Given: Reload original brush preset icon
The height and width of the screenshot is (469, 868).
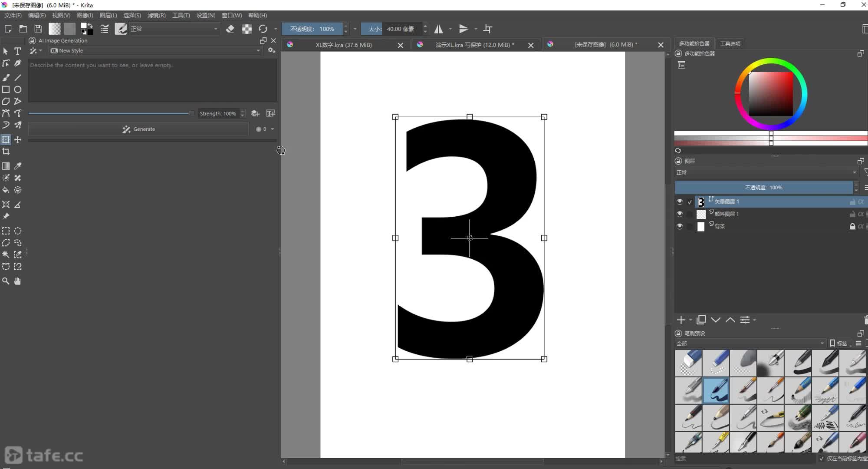Looking at the screenshot, I should click(x=263, y=29).
